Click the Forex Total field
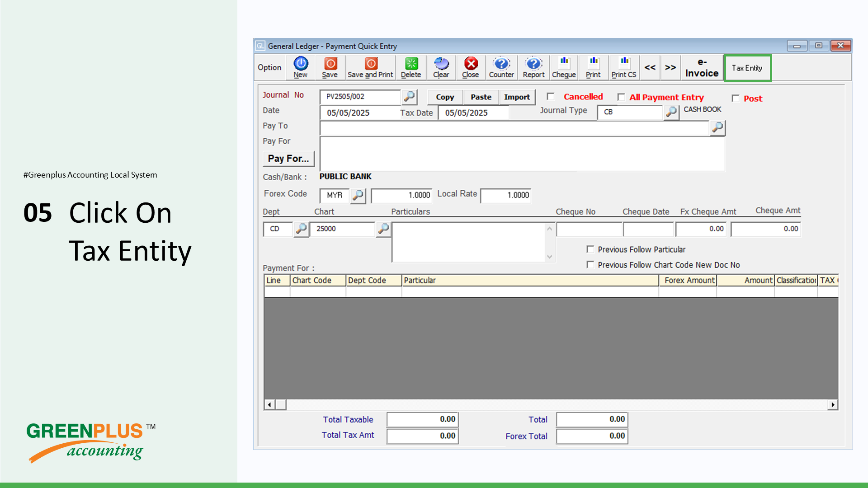868x488 pixels. tap(592, 436)
